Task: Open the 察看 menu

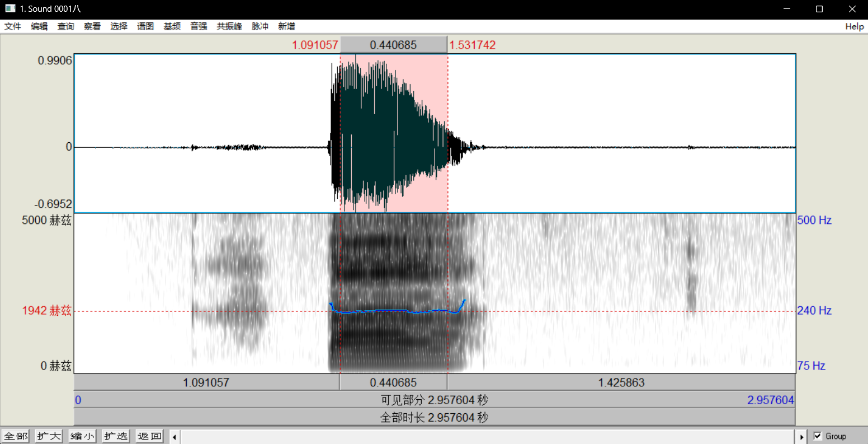Action: coord(92,26)
